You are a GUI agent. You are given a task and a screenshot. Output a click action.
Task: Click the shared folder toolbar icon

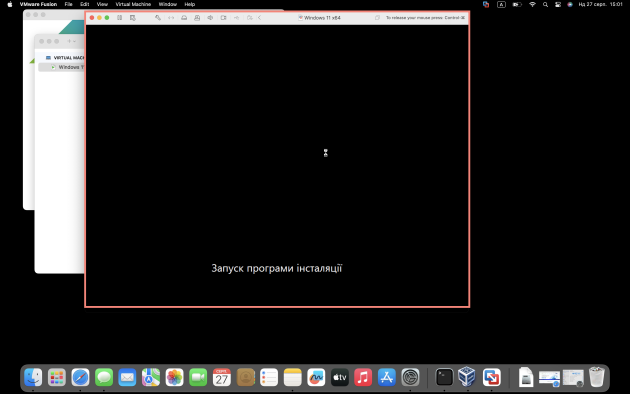coord(250,18)
